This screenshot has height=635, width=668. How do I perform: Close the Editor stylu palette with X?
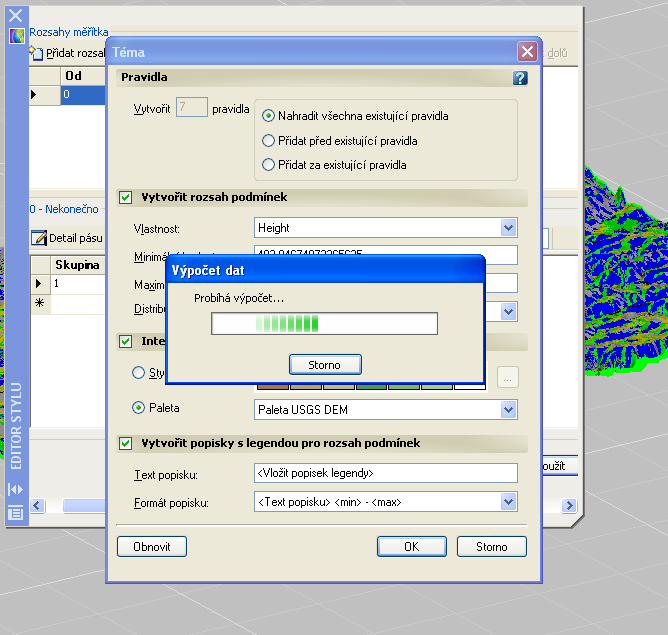[x=15, y=13]
